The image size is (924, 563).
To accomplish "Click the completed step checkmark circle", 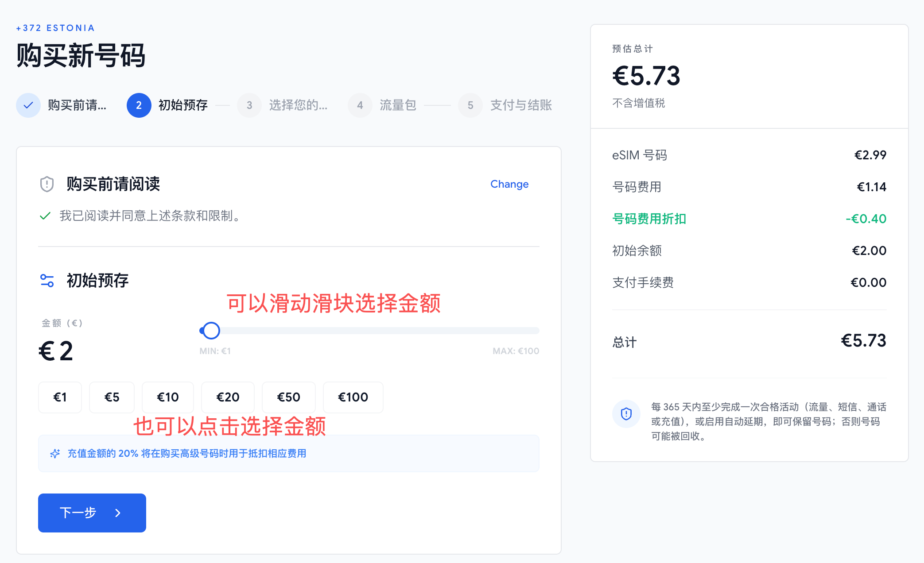I will [x=28, y=105].
